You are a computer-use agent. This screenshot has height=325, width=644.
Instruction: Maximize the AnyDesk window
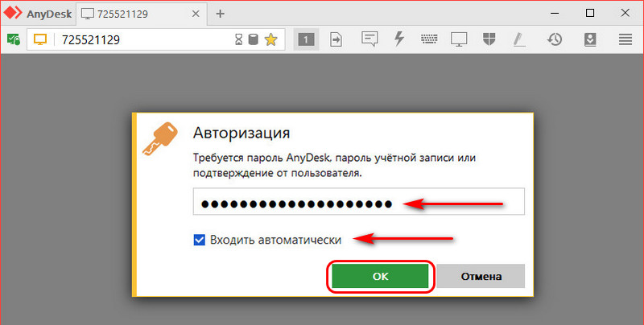[590, 13]
